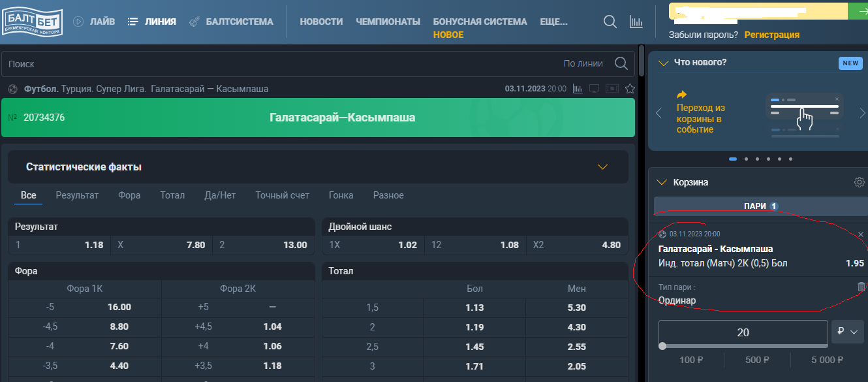Viewport: 868px width, 382px height.
Task: Delete the bet with the trash icon
Action: coord(861,287)
